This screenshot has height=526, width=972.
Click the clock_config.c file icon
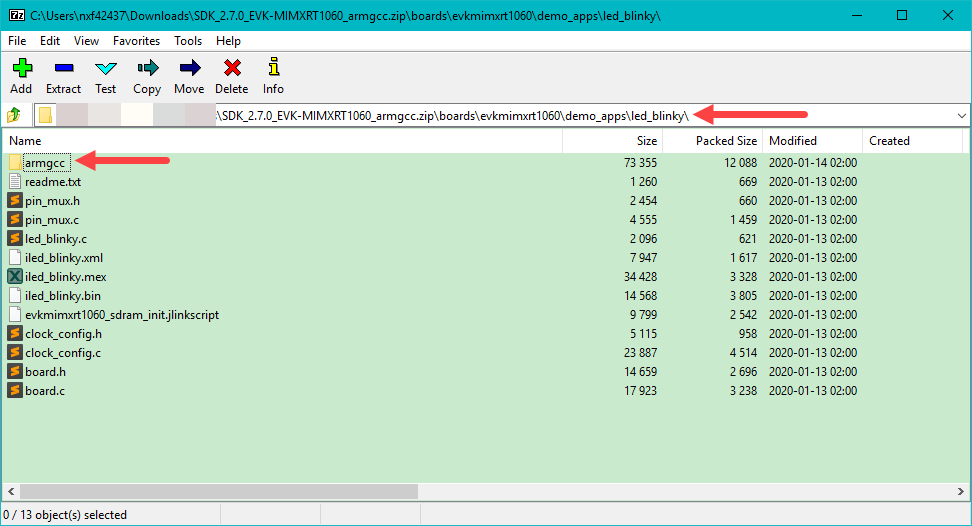15,353
